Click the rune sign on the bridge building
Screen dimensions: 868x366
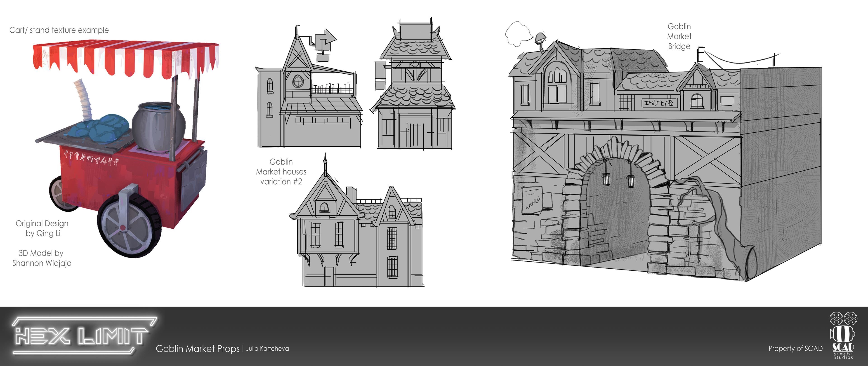[x=660, y=103]
